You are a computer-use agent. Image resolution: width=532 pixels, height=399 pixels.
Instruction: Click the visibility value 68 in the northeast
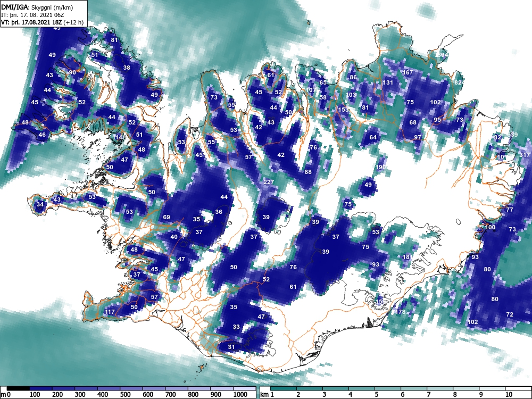coord(413,122)
